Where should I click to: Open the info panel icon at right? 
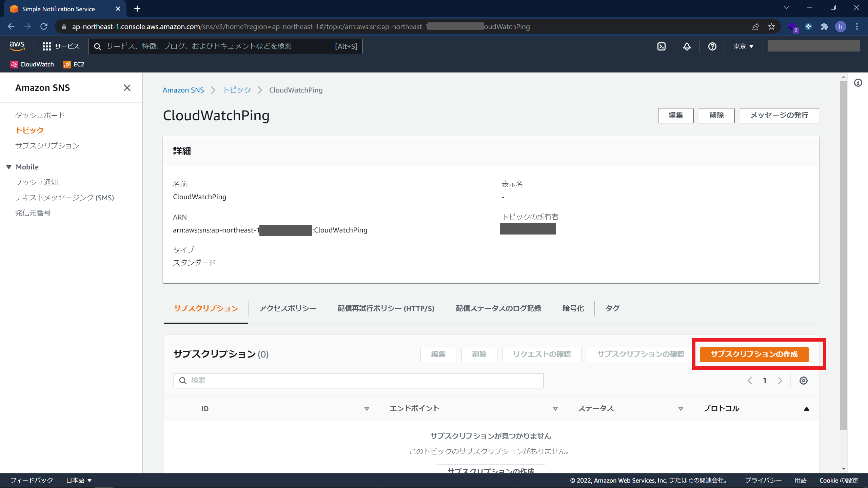858,83
